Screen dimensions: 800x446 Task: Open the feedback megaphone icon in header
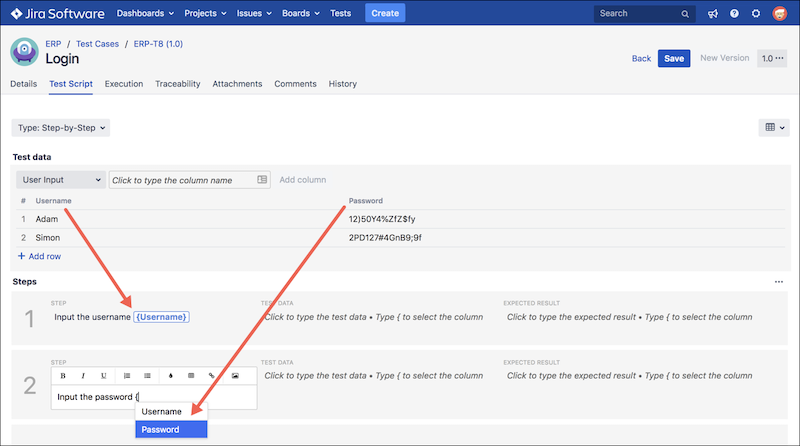[712, 14]
